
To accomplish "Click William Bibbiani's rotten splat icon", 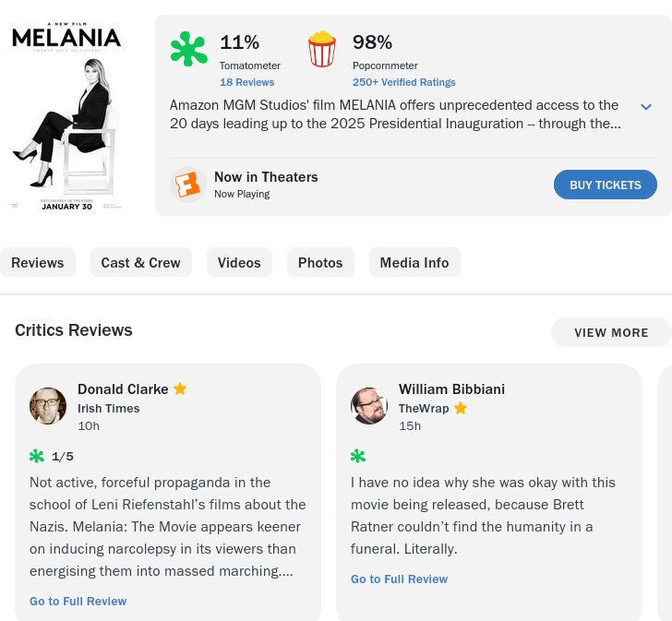I will (x=358, y=456).
